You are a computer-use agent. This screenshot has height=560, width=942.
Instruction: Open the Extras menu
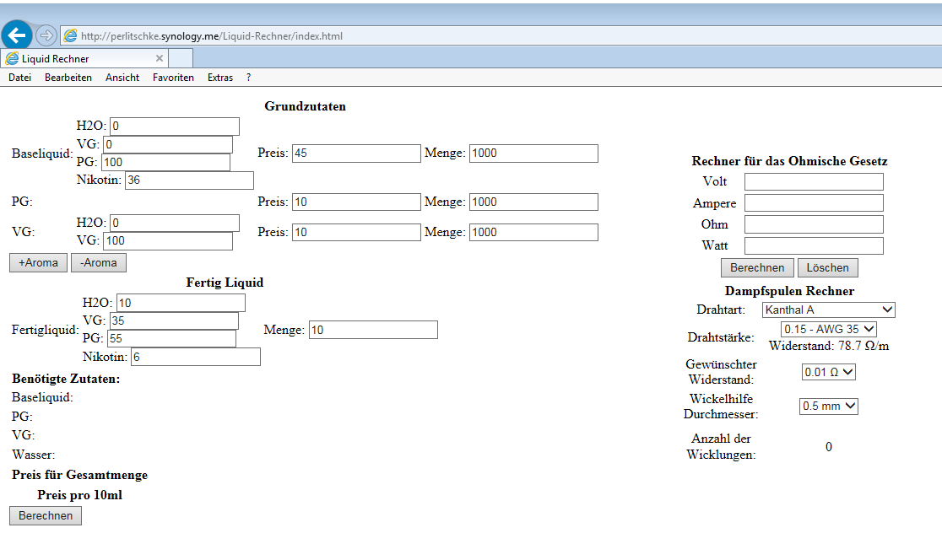pyautogui.click(x=220, y=78)
